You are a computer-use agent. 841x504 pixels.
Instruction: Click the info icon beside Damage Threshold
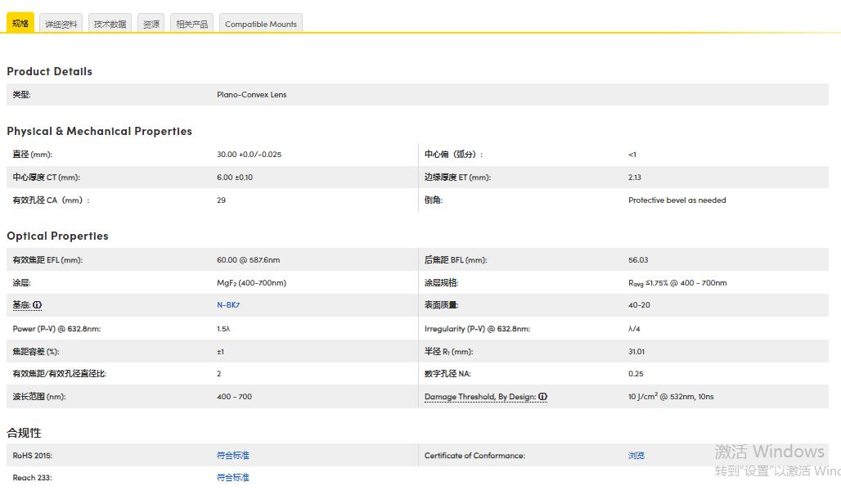(x=543, y=397)
